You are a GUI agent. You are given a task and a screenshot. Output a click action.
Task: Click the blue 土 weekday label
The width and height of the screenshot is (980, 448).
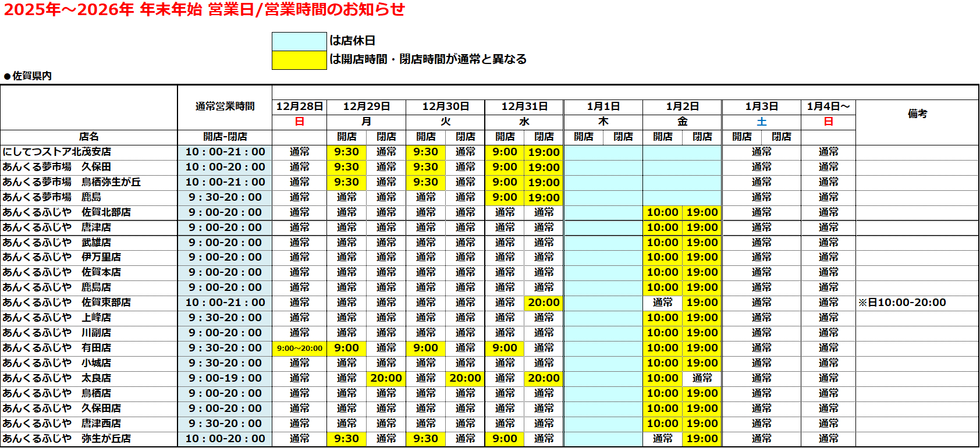pyautogui.click(x=761, y=122)
